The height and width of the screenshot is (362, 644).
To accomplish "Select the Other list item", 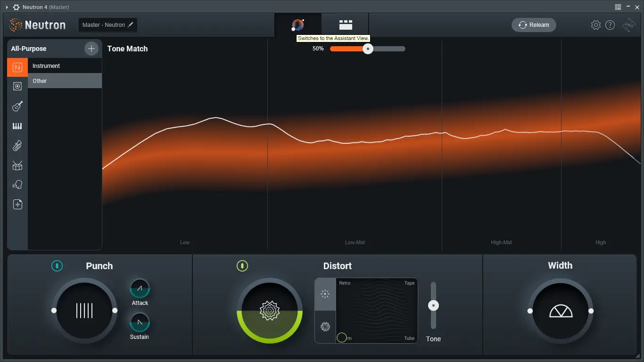I will (65, 81).
